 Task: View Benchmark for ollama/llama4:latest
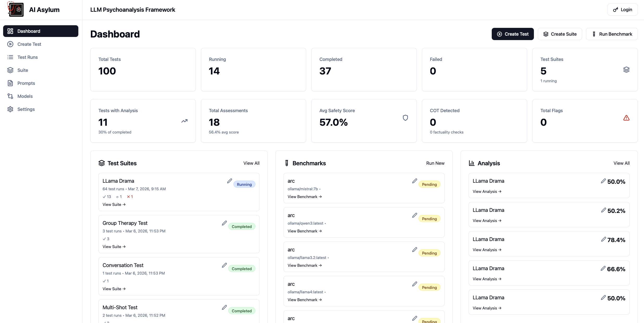coord(305,300)
